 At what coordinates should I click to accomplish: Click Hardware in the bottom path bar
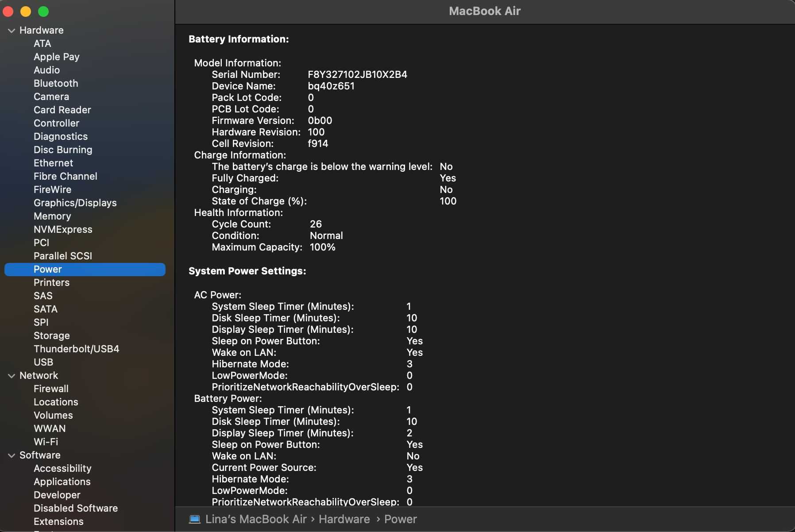344,519
